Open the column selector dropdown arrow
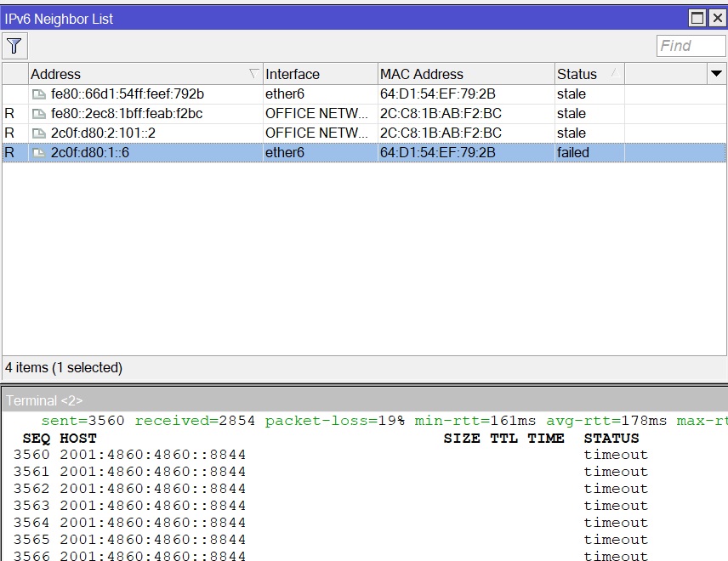 coord(716,74)
